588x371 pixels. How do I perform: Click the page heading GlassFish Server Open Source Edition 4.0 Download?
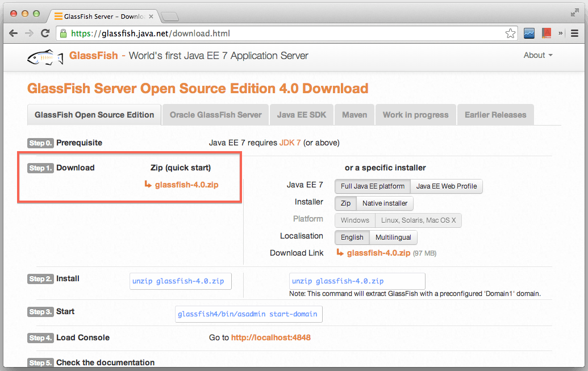198,89
